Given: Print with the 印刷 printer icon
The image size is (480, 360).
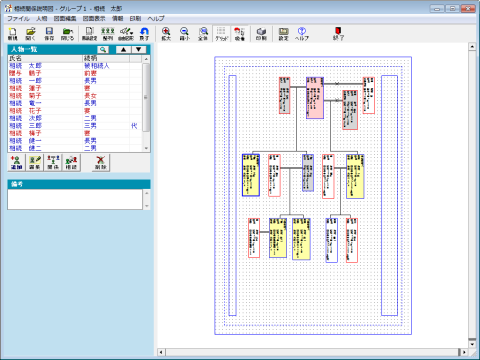Looking at the screenshot, I should (x=261, y=34).
